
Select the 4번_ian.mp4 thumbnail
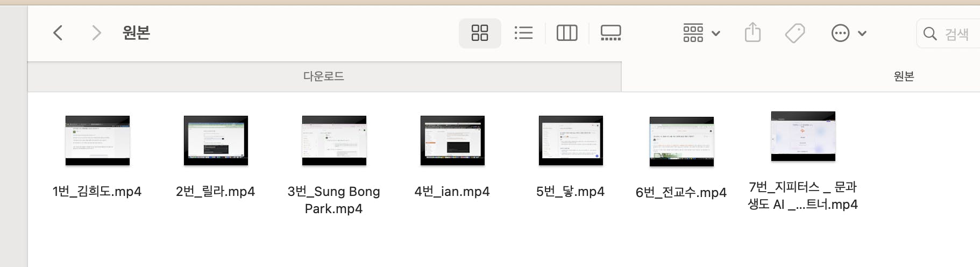(452, 140)
